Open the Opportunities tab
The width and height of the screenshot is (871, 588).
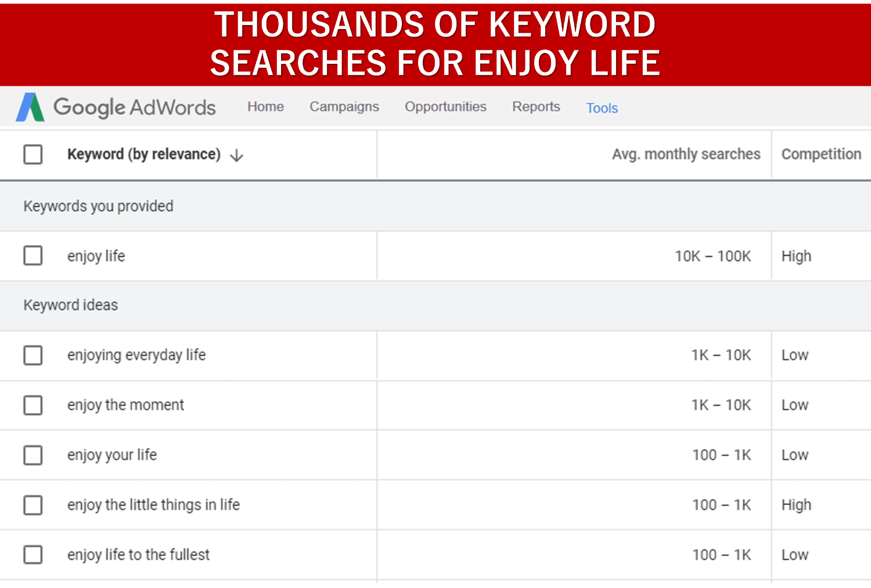[445, 107]
